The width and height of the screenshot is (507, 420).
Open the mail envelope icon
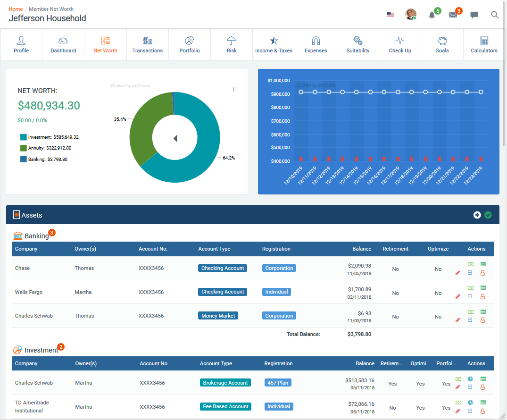click(453, 15)
